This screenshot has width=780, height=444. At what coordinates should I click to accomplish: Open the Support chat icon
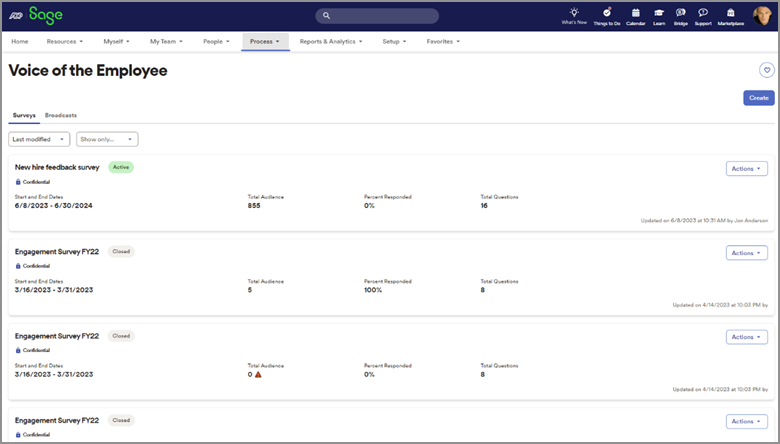point(703,14)
